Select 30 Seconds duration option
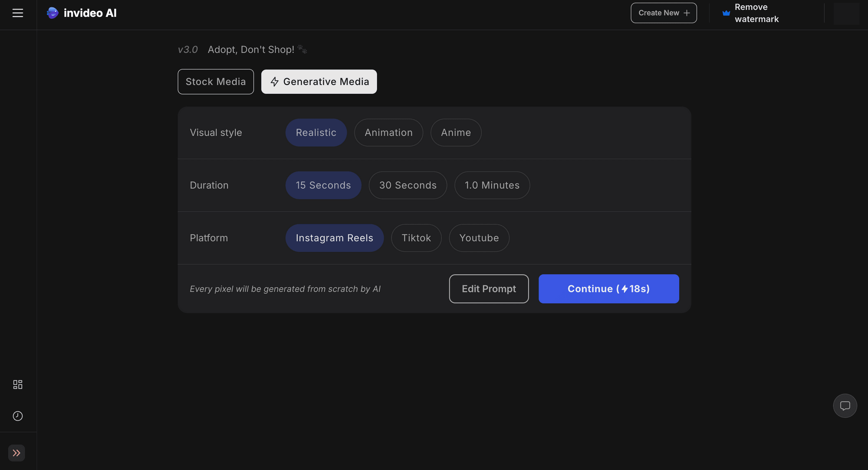Screen dimensions: 868x470 coord(408,184)
